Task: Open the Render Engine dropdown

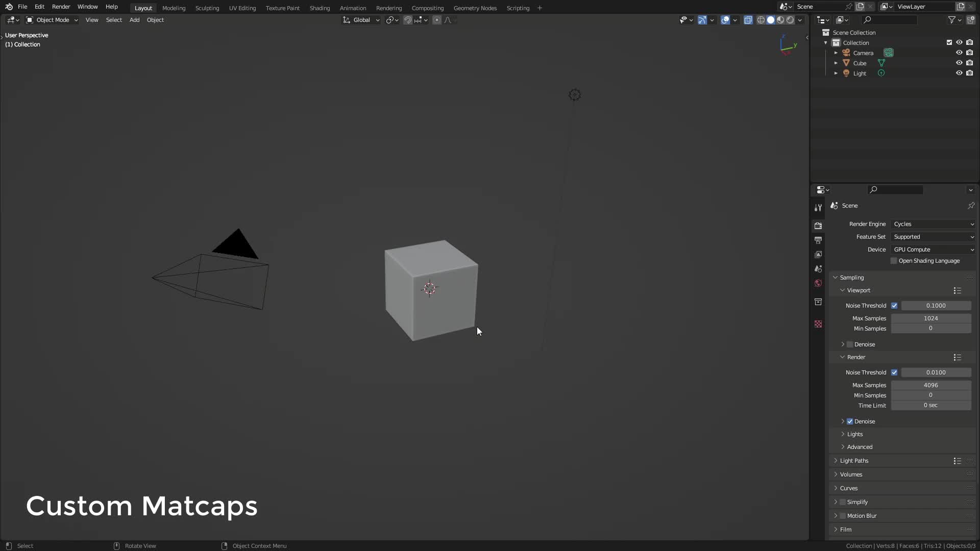Action: click(x=934, y=224)
